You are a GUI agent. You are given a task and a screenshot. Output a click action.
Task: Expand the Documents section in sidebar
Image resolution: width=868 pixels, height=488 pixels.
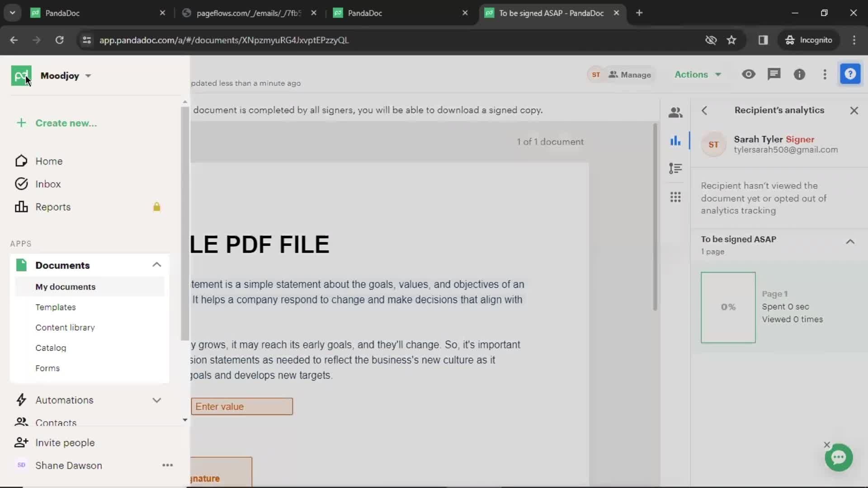tap(156, 264)
